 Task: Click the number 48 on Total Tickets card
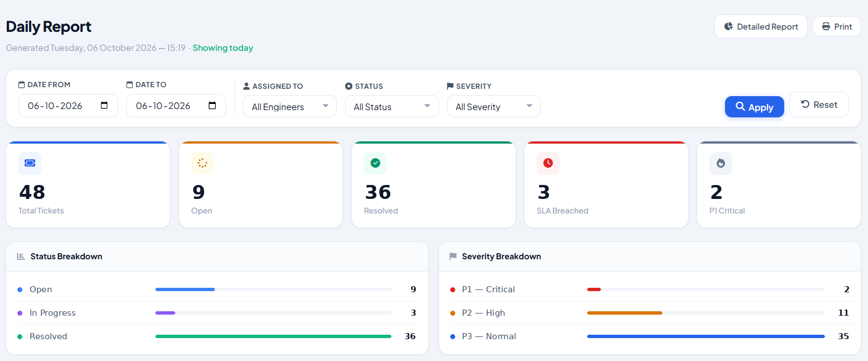click(x=32, y=192)
